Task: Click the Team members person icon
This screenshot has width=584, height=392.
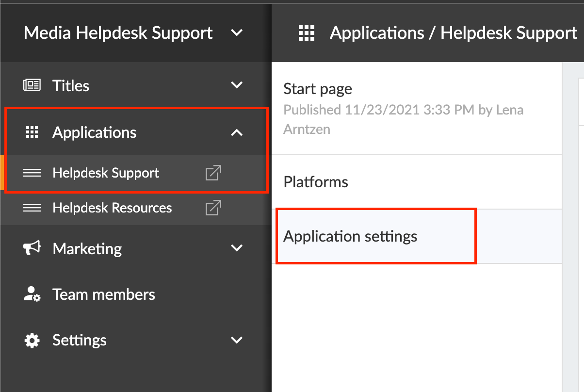Action: (x=32, y=294)
